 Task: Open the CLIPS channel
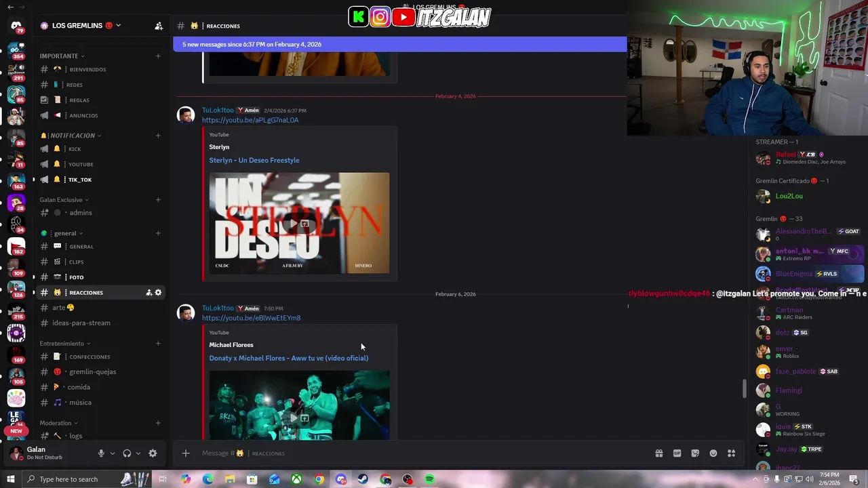pos(76,262)
